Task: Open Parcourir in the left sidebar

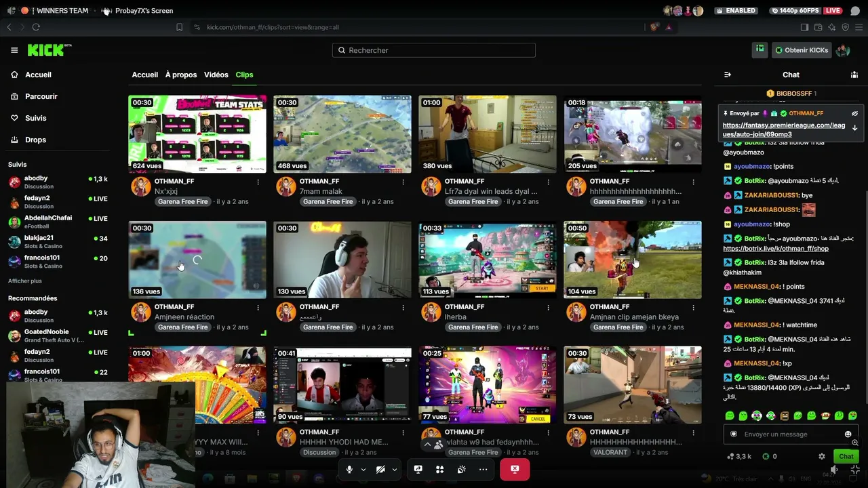Action: point(35,96)
